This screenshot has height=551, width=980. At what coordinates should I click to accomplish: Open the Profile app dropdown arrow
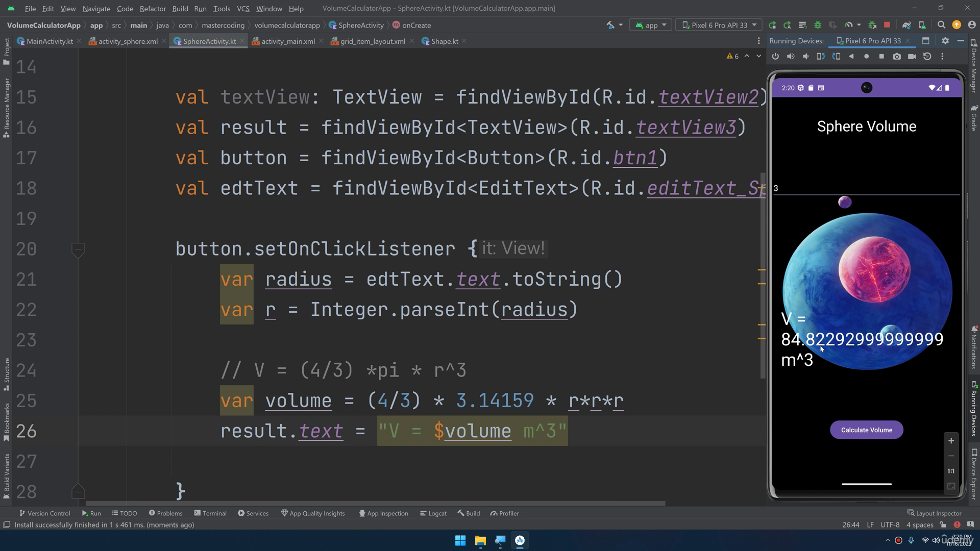tap(859, 25)
